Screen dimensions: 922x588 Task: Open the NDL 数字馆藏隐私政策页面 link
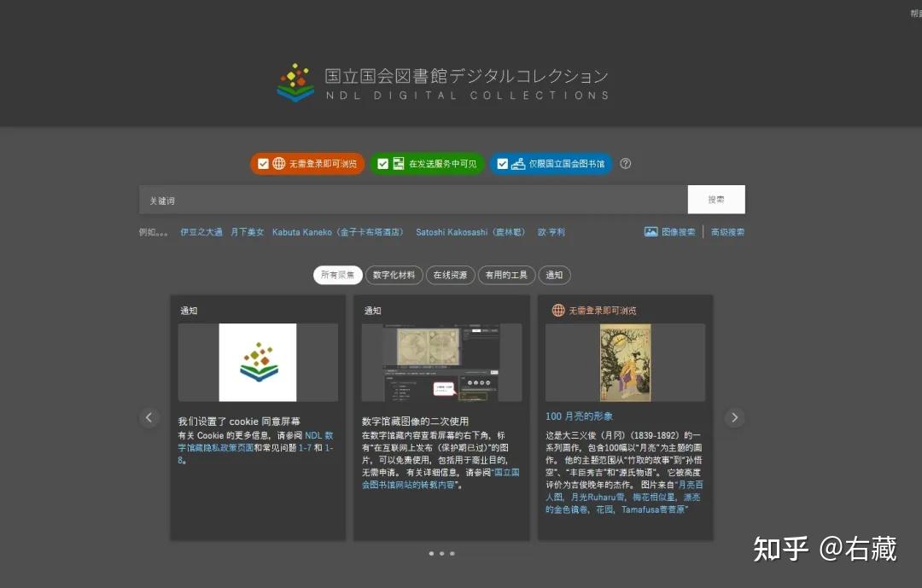coord(255,441)
